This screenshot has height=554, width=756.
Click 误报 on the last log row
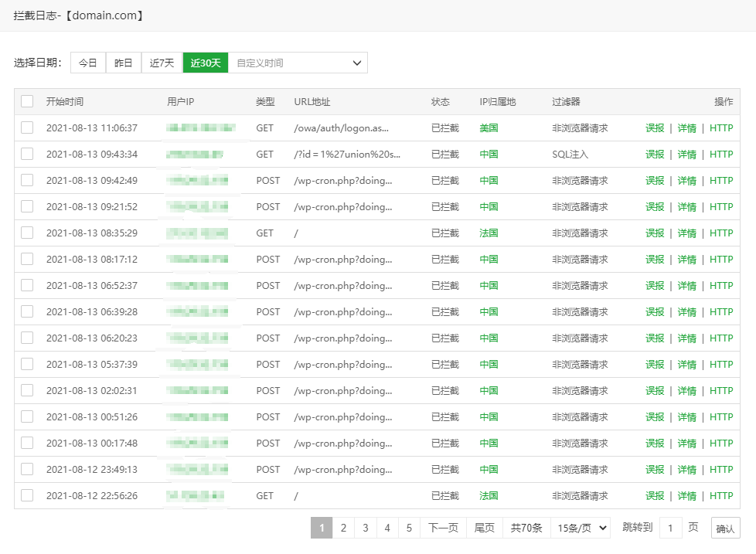(x=654, y=496)
